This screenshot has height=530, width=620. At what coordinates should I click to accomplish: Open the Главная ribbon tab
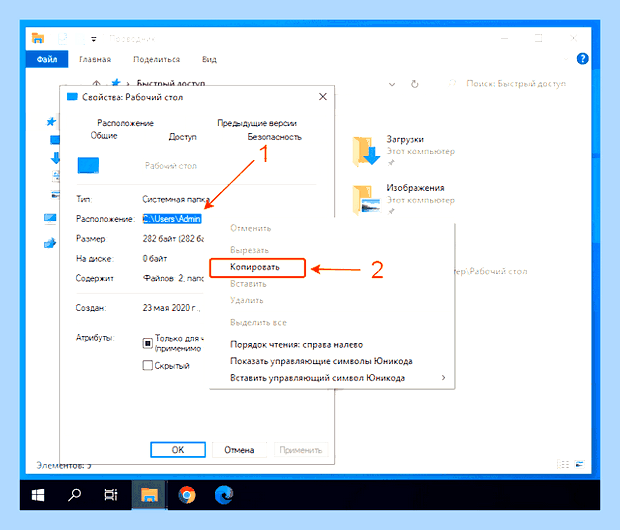pyautogui.click(x=95, y=59)
